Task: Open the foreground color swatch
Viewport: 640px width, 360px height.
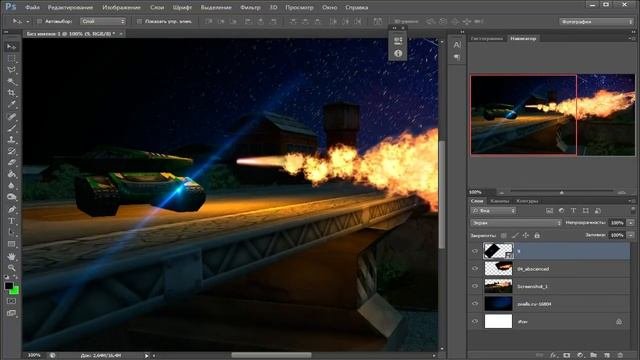Action: tap(9, 286)
